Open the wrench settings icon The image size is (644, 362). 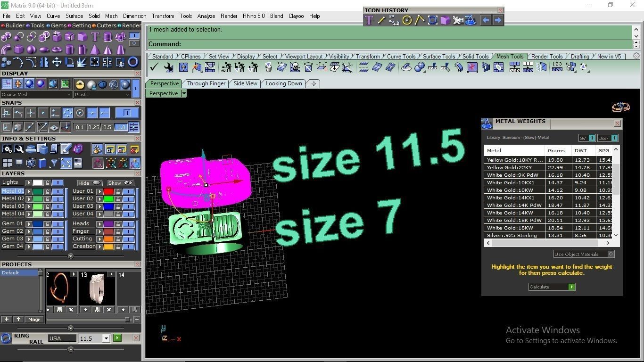click(19, 149)
